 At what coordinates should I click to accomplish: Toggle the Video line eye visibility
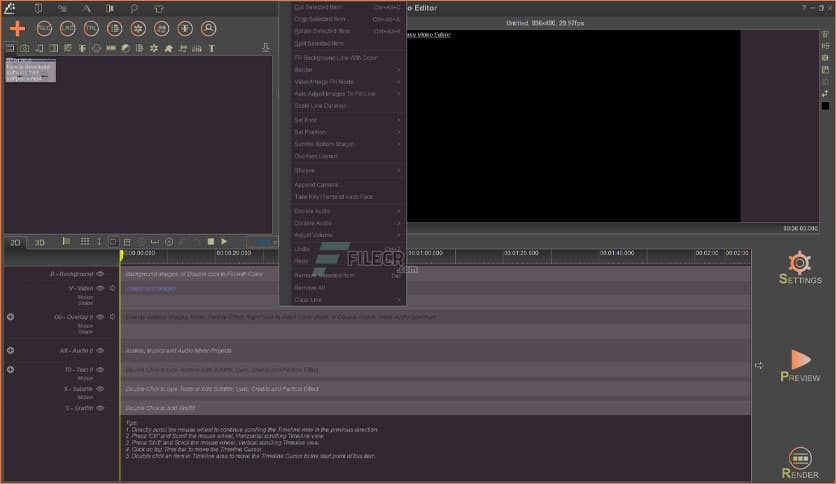point(100,288)
